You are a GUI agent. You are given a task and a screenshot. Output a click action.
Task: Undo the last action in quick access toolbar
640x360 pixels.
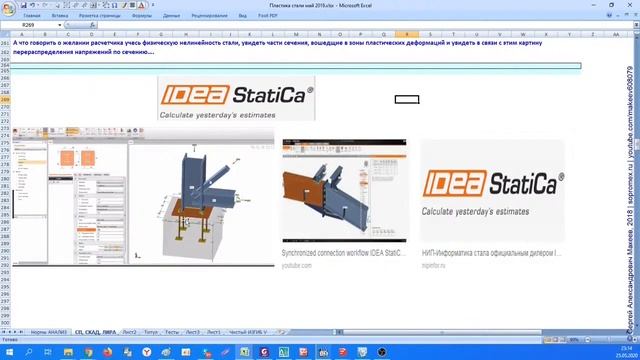[x=32, y=5]
